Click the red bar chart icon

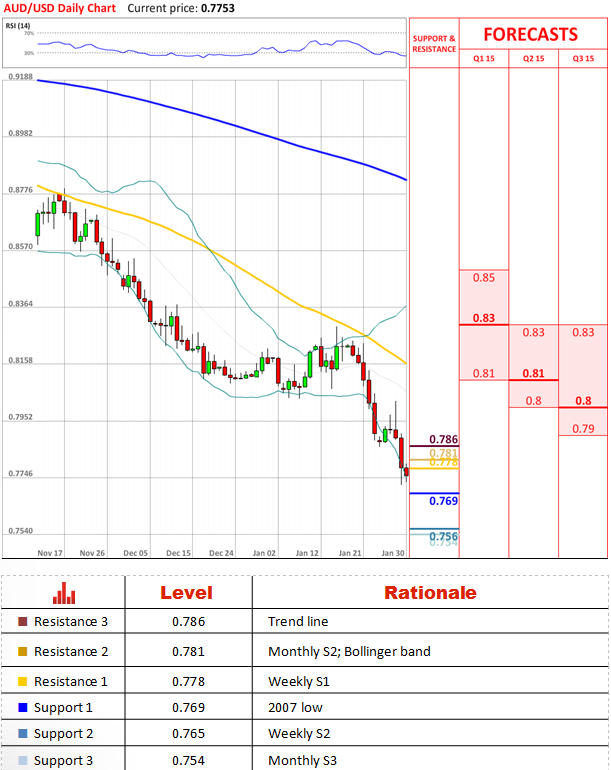(x=64, y=593)
